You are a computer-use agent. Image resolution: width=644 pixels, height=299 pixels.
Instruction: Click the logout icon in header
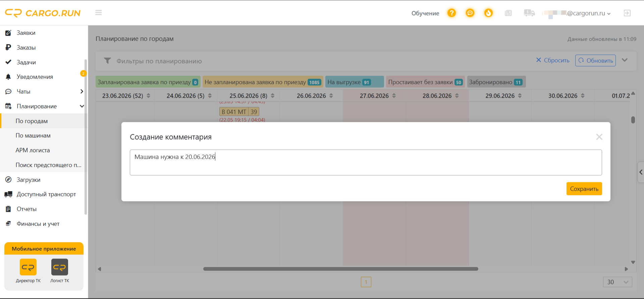[627, 13]
